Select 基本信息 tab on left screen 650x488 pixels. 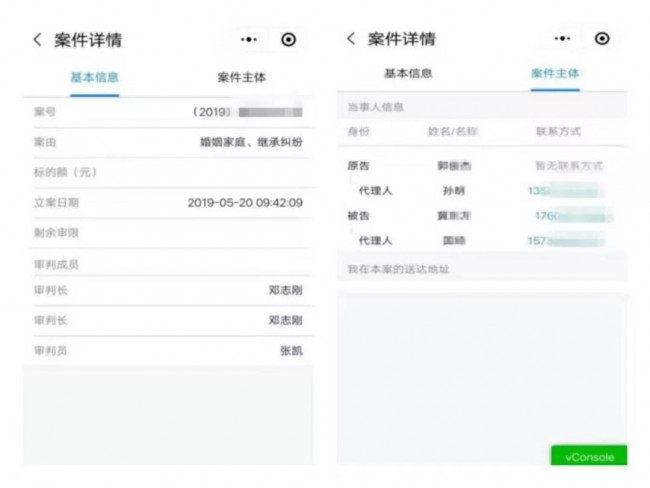(95, 78)
